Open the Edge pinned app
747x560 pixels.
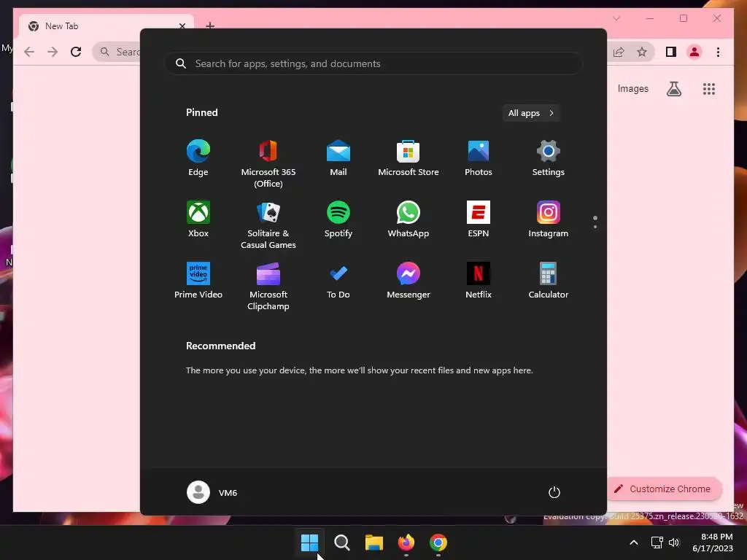[x=198, y=158]
